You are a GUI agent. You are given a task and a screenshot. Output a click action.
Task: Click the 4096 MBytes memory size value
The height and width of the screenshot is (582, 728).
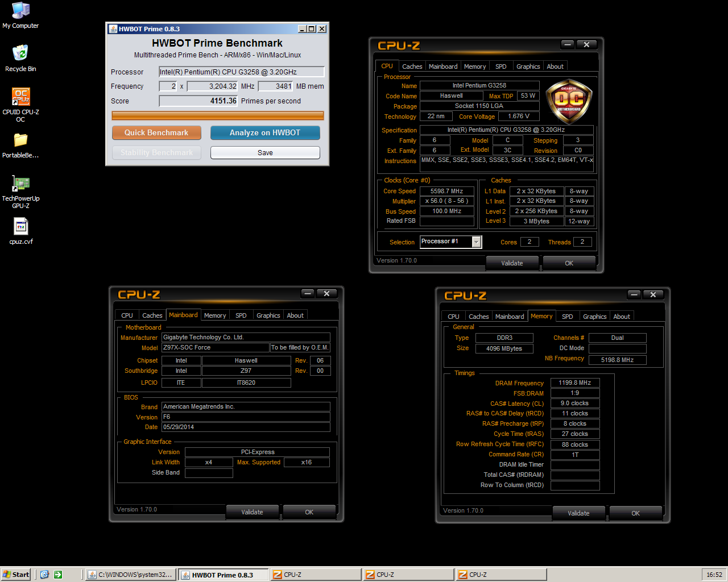coord(504,348)
